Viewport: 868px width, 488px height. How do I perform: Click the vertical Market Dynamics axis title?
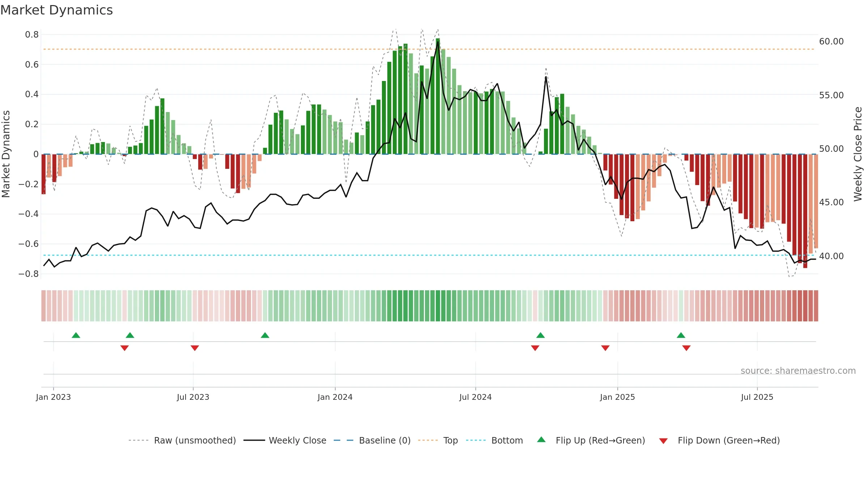[6, 154]
